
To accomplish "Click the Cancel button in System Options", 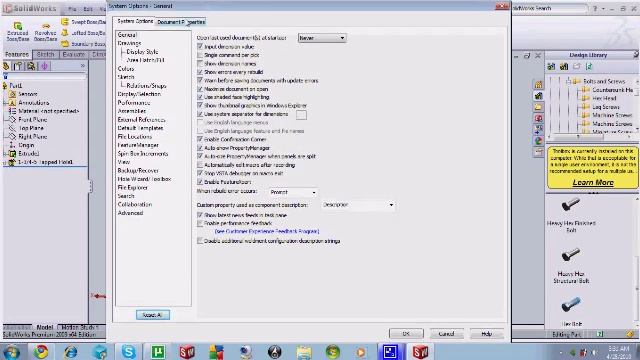I will (446, 333).
